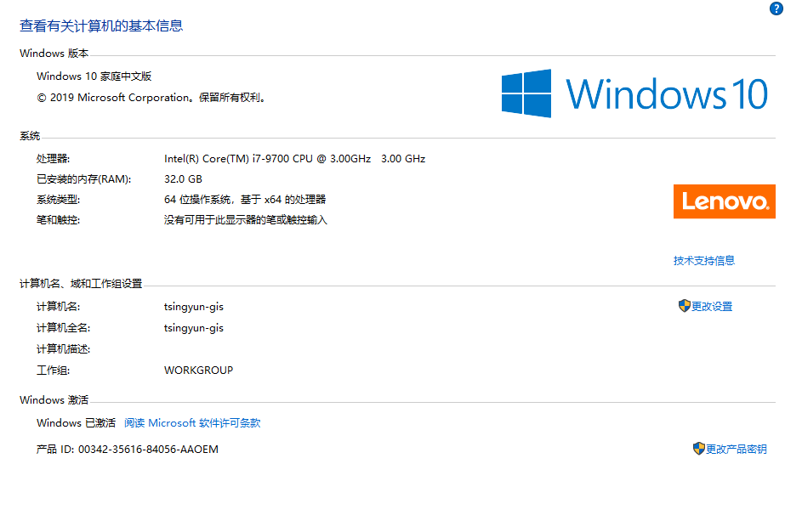Screen dimensions: 785x532
Task: Select the heading 查看有关计算机的基本信息
Action: tap(101, 26)
